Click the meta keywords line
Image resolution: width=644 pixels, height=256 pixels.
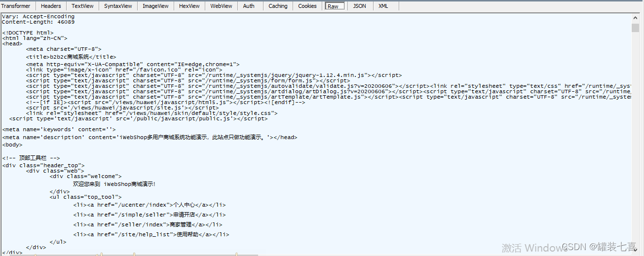pos(58,129)
